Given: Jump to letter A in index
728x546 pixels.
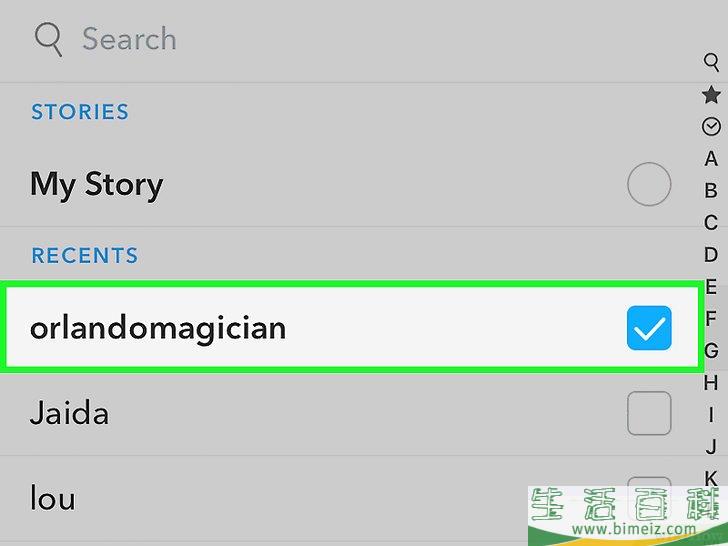Looking at the screenshot, I should [x=711, y=159].
